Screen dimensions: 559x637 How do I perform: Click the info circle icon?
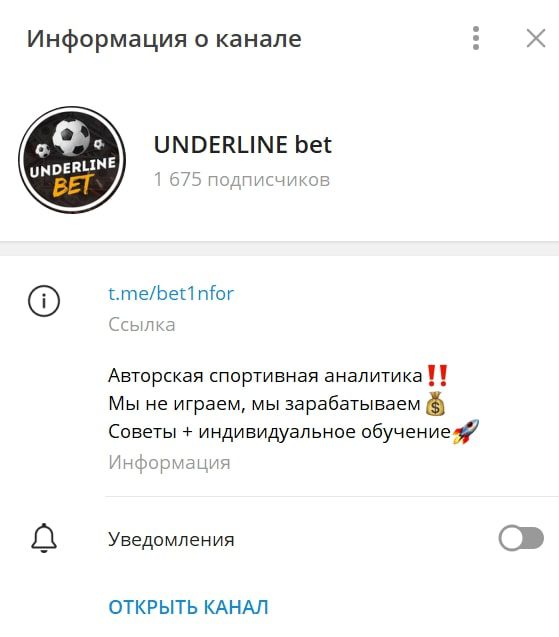pyautogui.click(x=44, y=301)
